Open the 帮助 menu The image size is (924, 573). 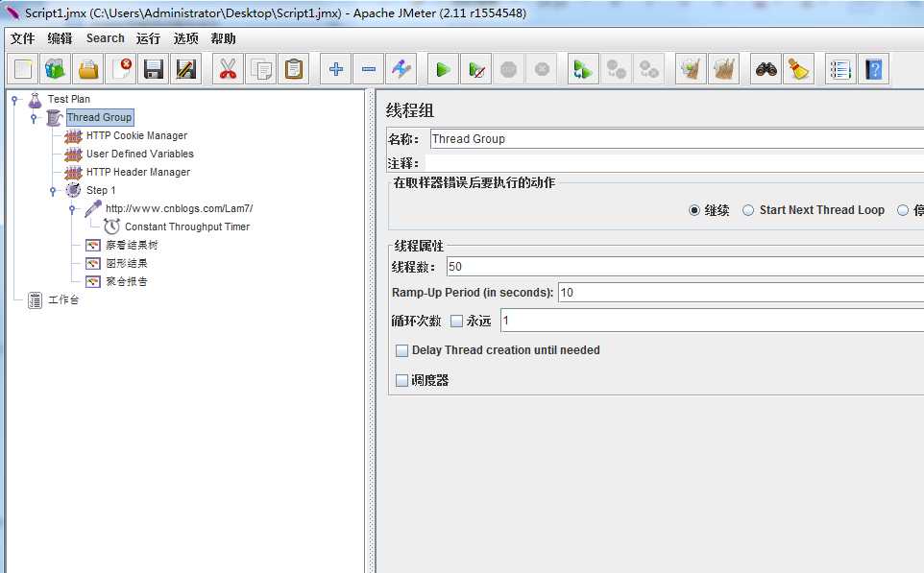coord(224,38)
